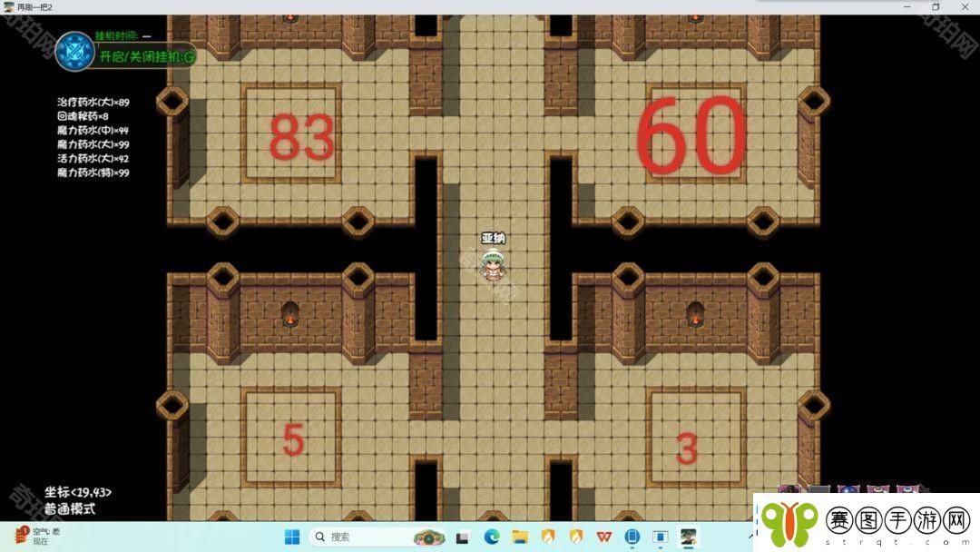
Task: Click the wall torch in lower-right room
Action: click(695, 314)
